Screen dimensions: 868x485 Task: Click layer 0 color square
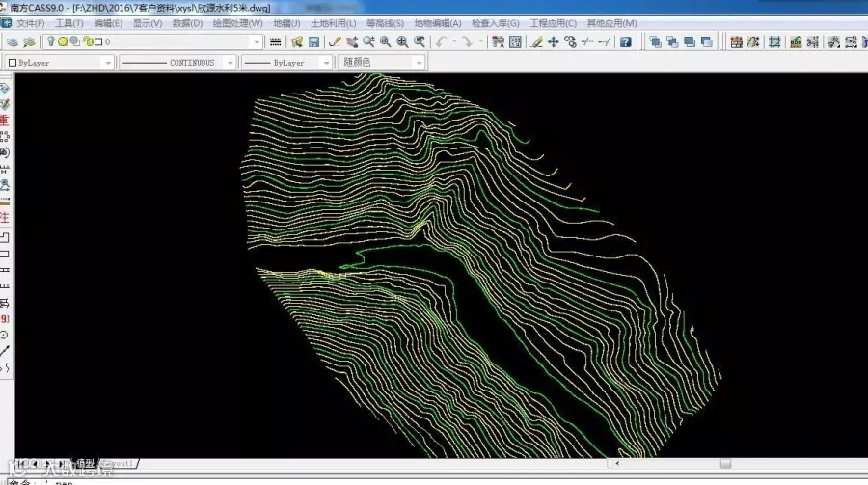click(x=98, y=42)
